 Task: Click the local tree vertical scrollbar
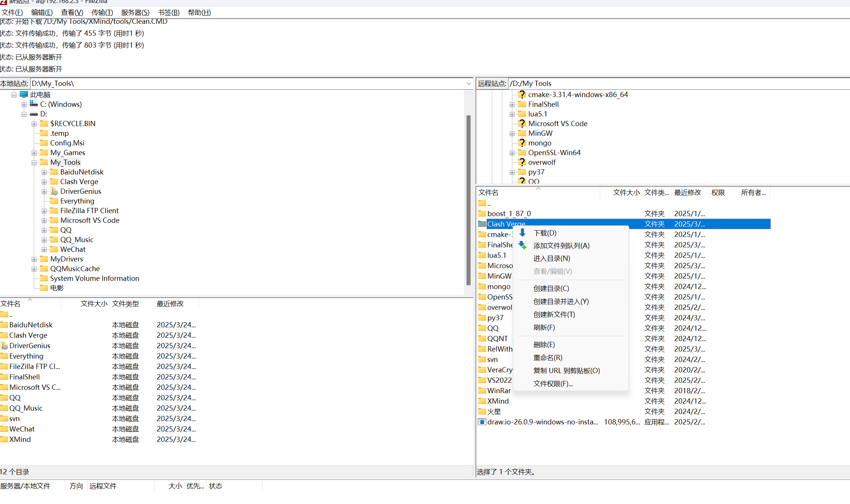(x=468, y=199)
